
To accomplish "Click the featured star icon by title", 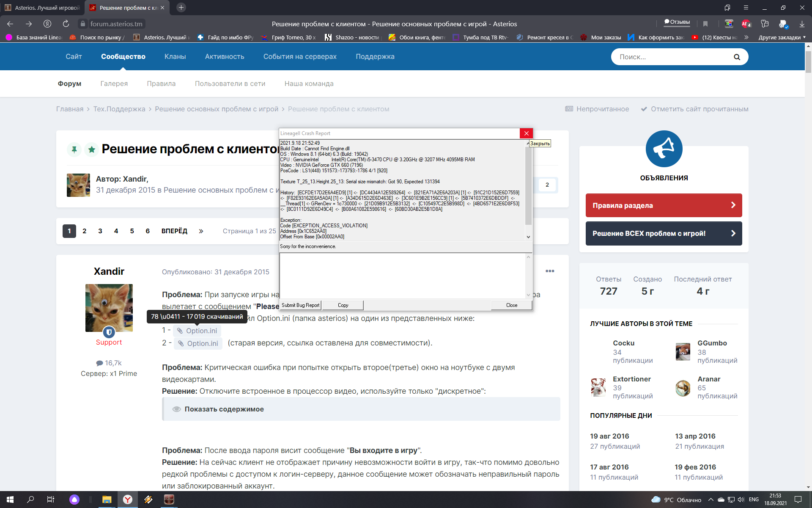I will 91,149.
